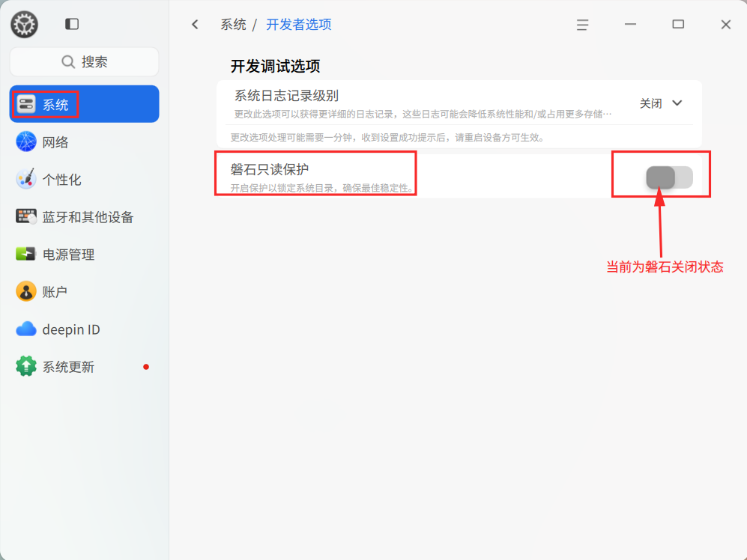The image size is (747, 560).
Task: Click the Network globe icon
Action: (x=26, y=141)
